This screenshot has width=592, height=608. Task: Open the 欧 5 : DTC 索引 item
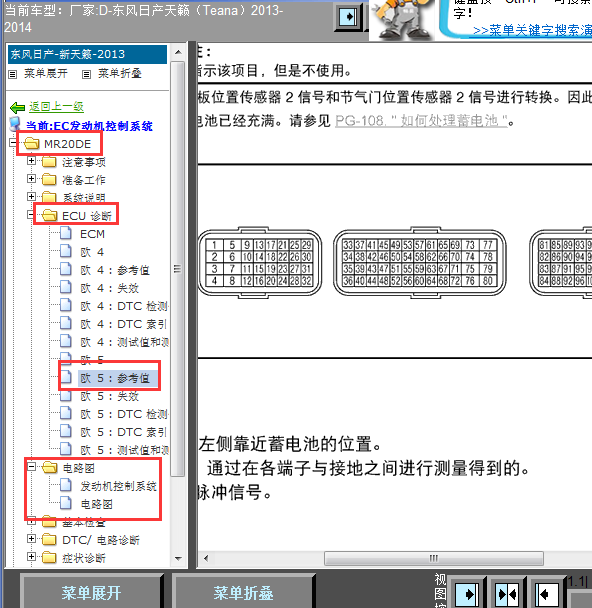[x=124, y=432]
